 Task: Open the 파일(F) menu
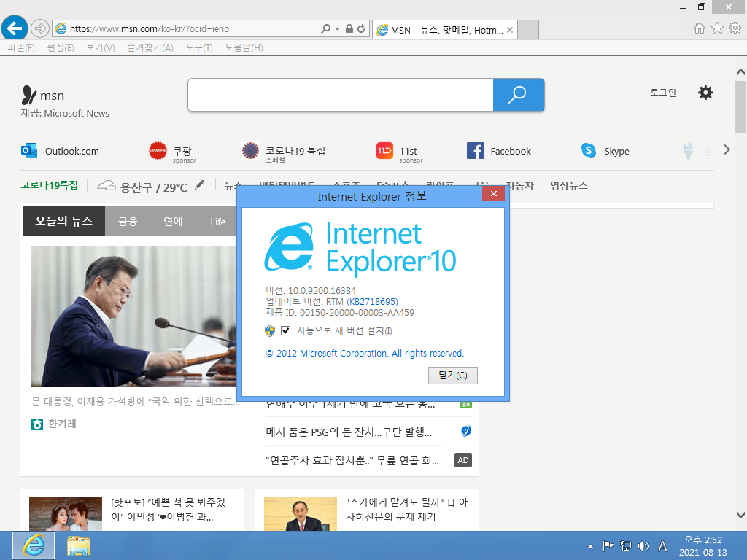click(21, 47)
